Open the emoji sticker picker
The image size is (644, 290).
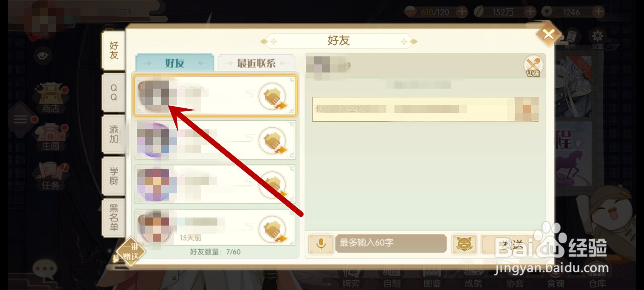pyautogui.click(x=464, y=244)
